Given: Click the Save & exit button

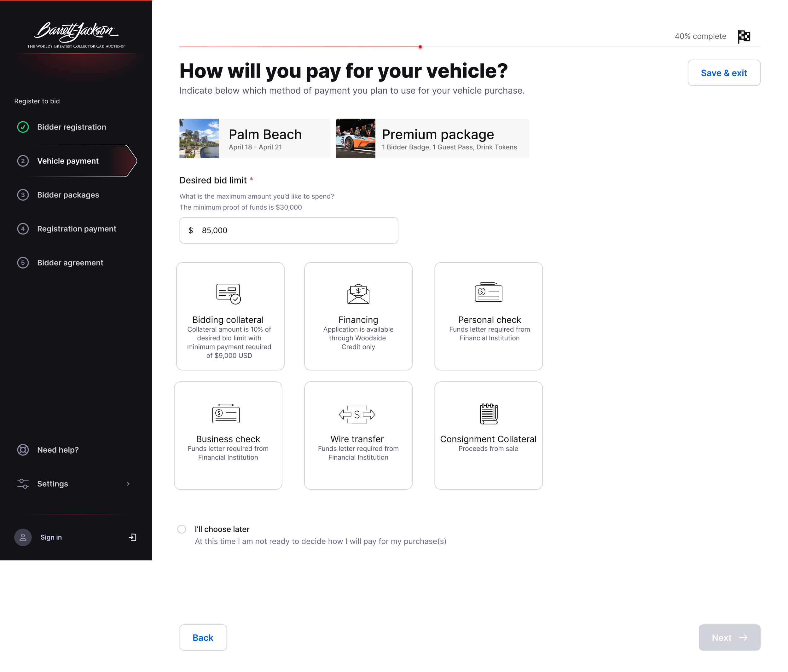Looking at the screenshot, I should point(724,72).
